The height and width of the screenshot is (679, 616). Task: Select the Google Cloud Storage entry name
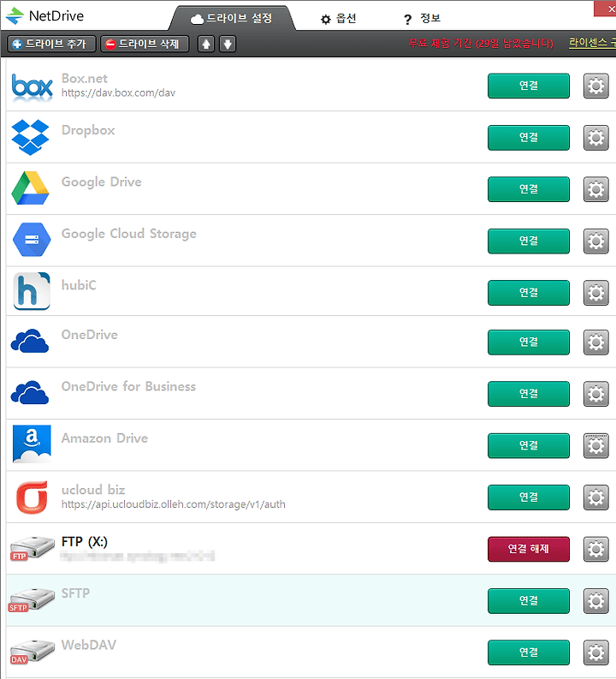(x=129, y=234)
